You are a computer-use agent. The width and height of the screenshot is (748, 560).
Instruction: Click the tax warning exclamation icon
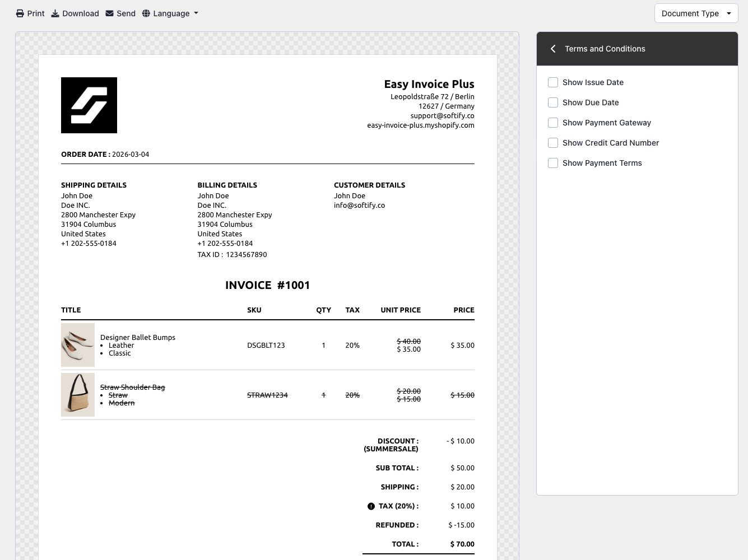371,506
